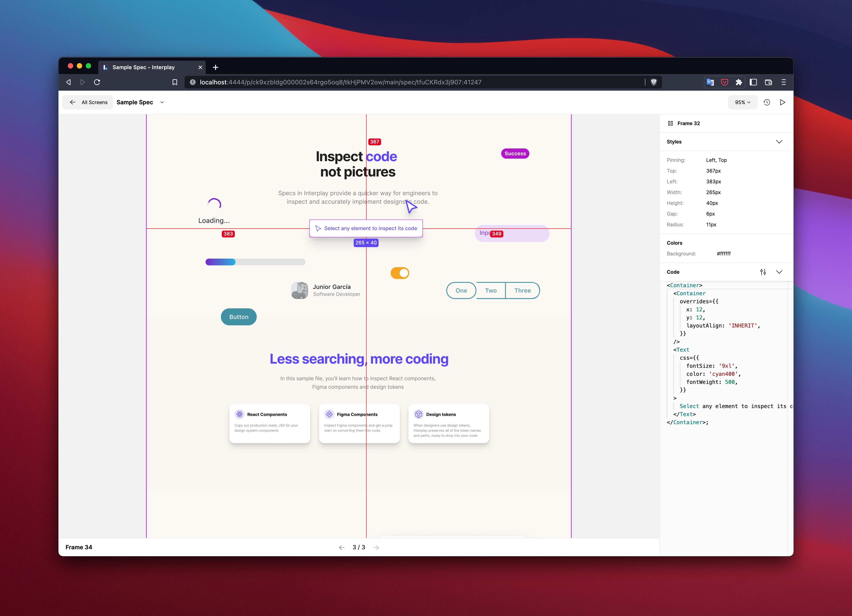Screen dimensions: 852x616
Task: Collapse the Code section chevron
Action: [x=779, y=272]
